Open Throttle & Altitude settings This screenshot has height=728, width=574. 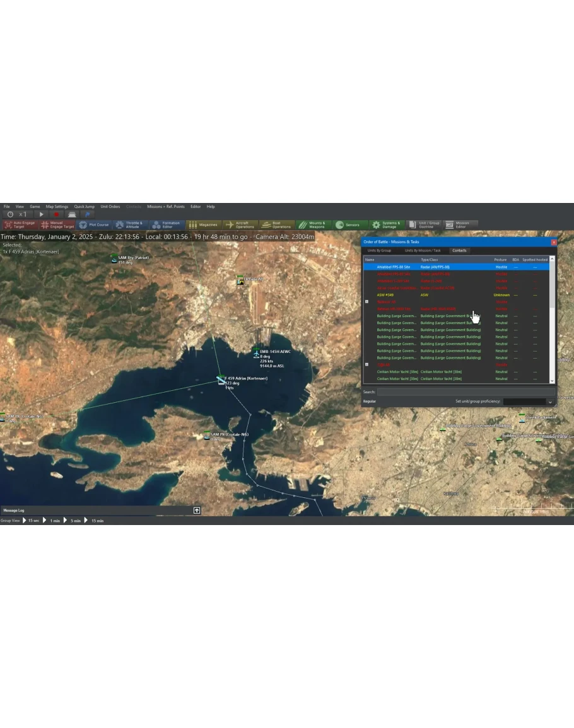click(x=130, y=224)
